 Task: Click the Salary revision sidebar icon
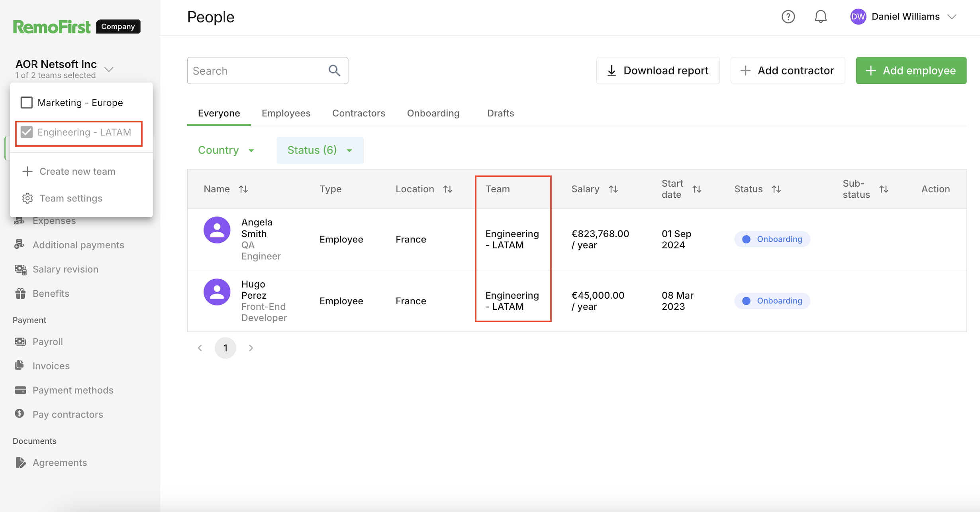point(20,270)
